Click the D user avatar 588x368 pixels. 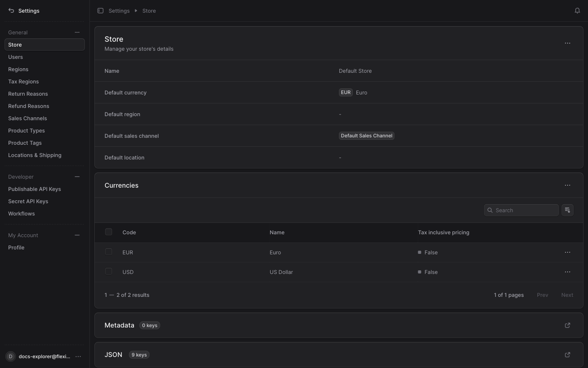11,357
